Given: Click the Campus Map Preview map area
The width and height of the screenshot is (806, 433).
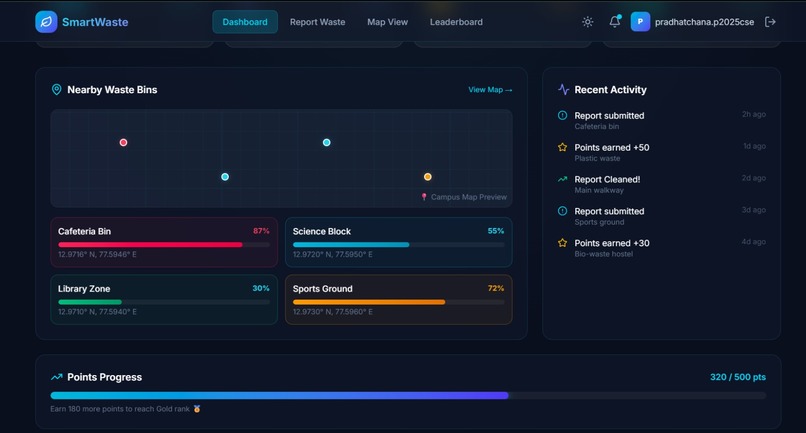Looking at the screenshot, I should pos(281,158).
